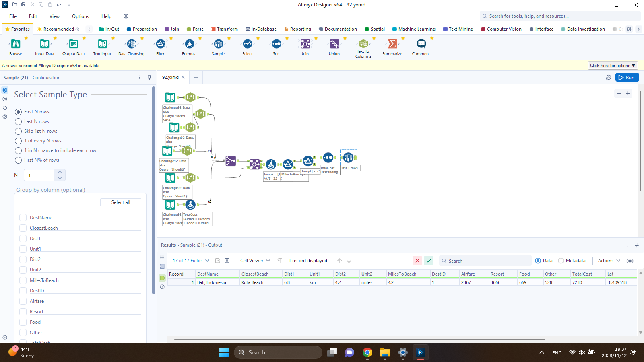
Task: Click the N value input field
Action: click(39, 175)
